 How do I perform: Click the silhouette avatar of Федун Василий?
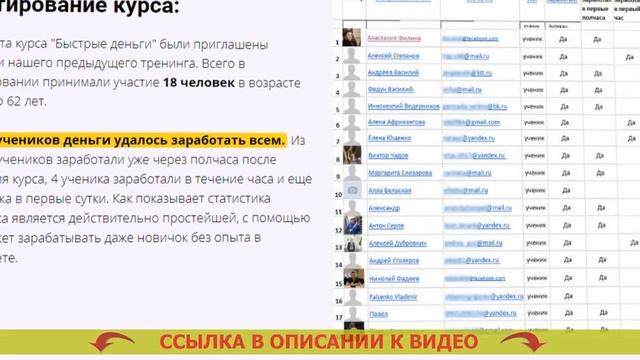[351, 89]
